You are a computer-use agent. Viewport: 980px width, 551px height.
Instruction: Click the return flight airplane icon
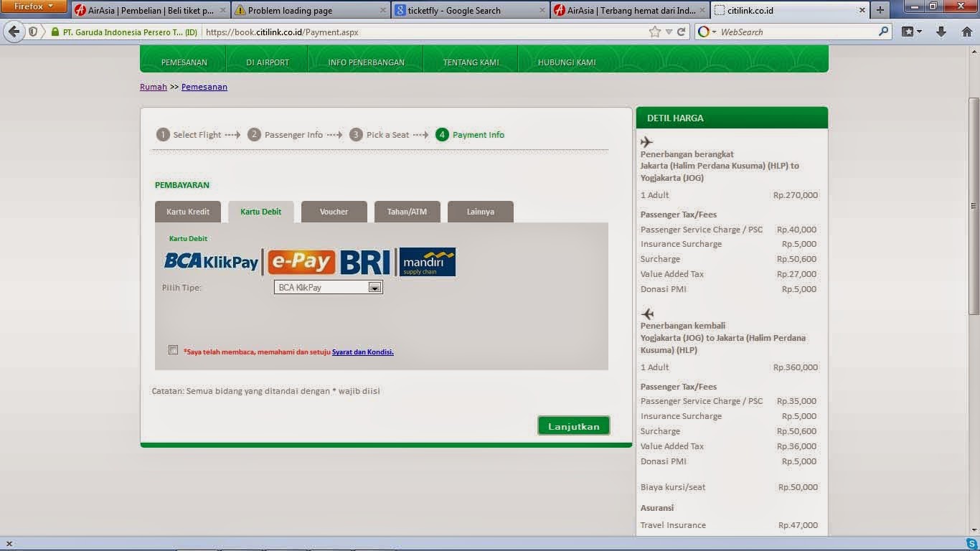[x=647, y=314]
